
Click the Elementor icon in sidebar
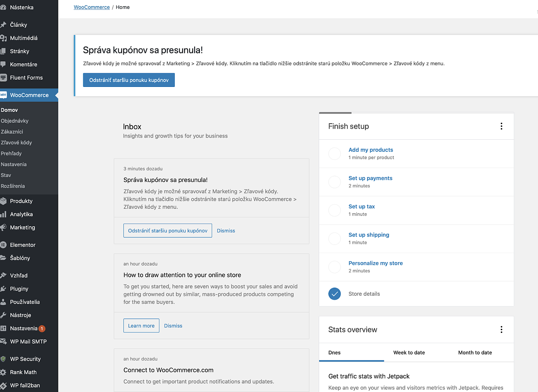coord(3,245)
